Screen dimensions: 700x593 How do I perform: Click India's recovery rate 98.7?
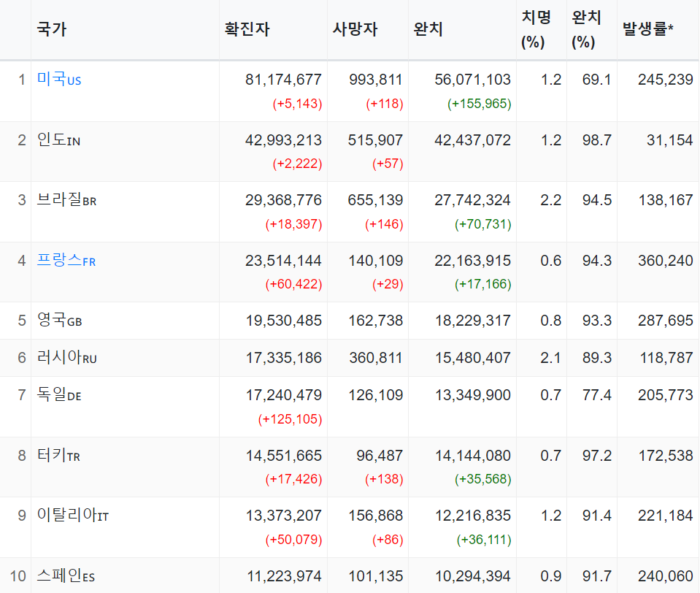click(x=597, y=140)
